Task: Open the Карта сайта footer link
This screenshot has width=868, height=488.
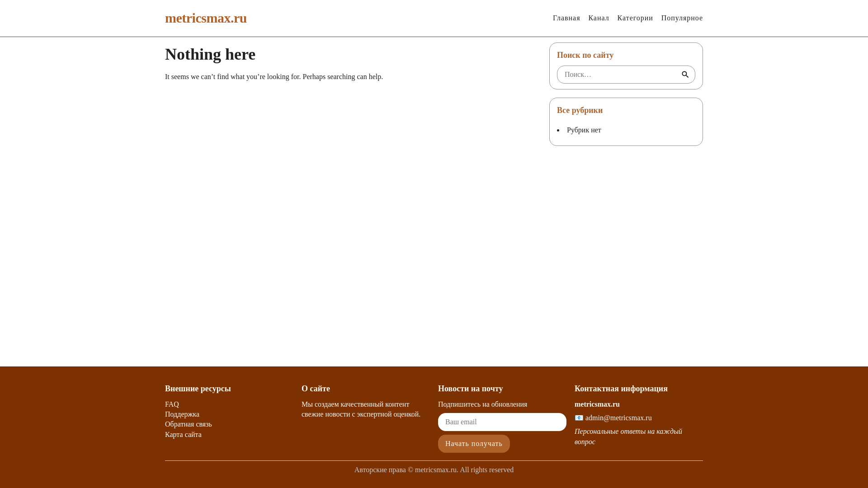Action: click(x=183, y=435)
